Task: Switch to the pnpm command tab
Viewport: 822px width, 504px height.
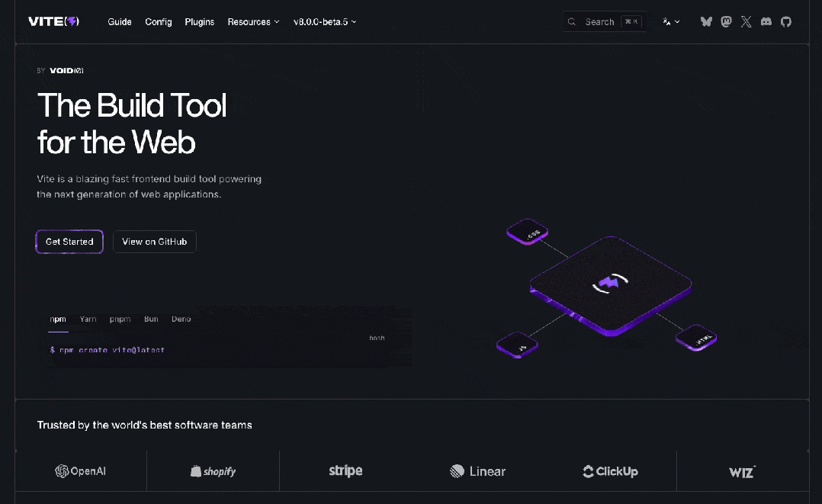Action: (x=120, y=319)
